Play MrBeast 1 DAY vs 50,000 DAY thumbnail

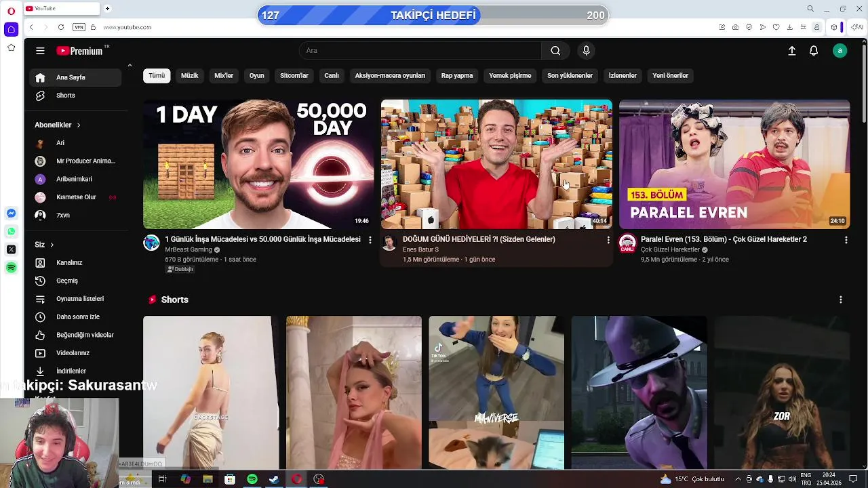click(258, 164)
